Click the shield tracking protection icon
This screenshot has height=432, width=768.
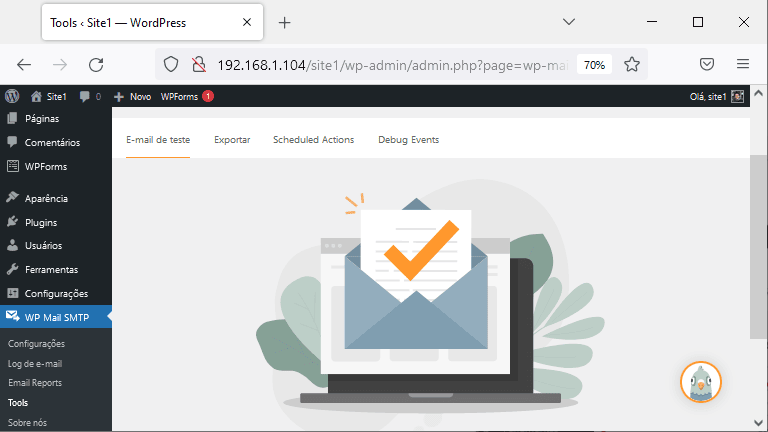[x=171, y=64]
